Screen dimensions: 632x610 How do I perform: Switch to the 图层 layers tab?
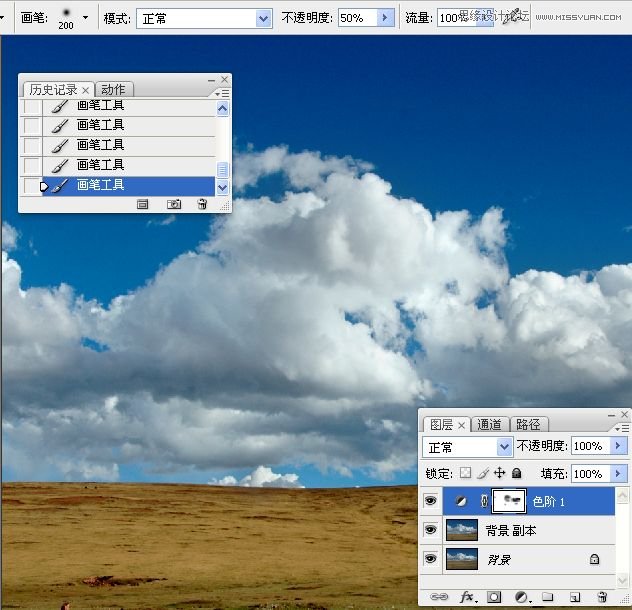pos(441,425)
